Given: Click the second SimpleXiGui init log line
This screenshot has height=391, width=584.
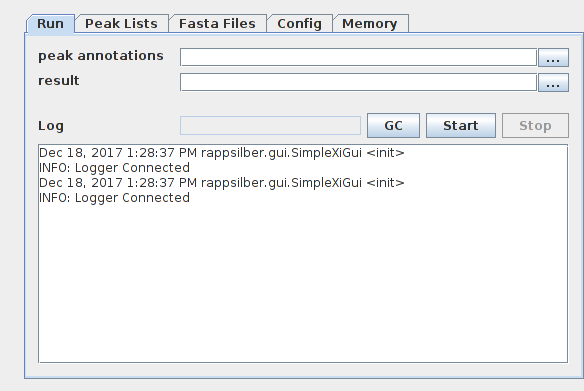Looking at the screenshot, I should tap(222, 183).
